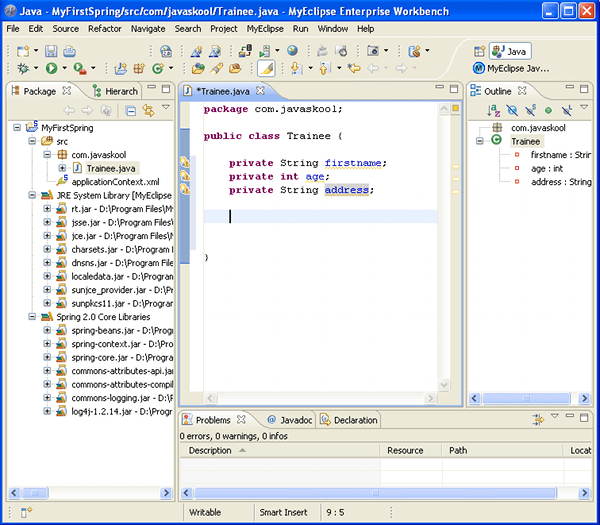Image resolution: width=600 pixels, height=525 pixels.
Task: Click the Link with Editor arrows icon
Action: tap(148, 110)
